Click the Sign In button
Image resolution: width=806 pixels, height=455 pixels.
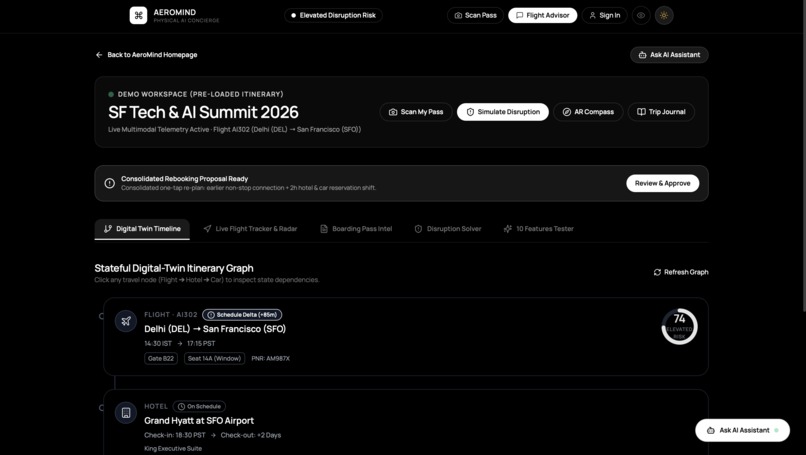click(604, 15)
